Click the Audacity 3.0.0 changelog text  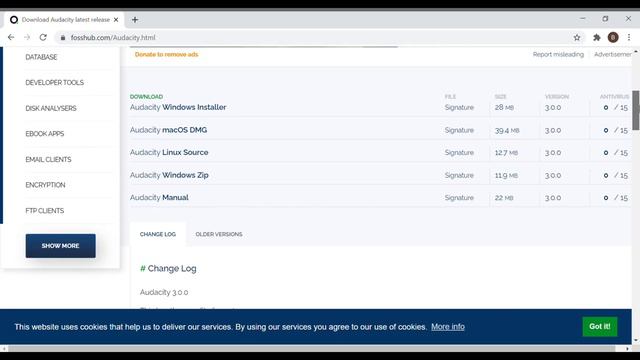coord(164,292)
